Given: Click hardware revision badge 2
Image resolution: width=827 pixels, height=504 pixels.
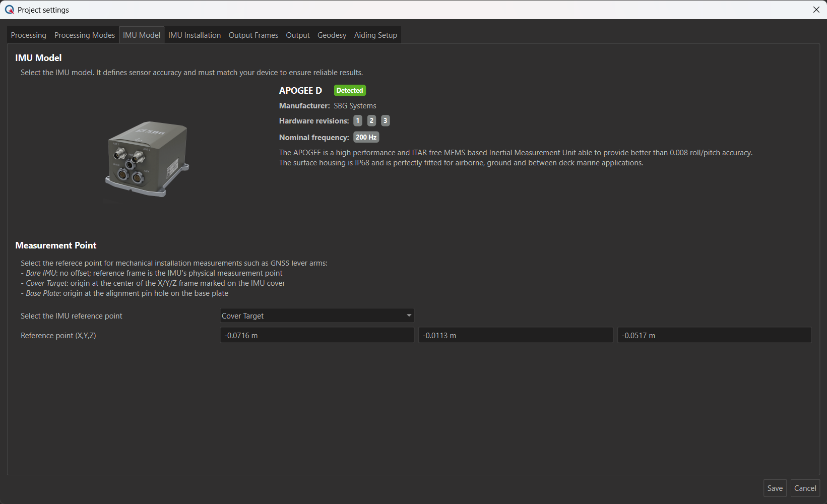Looking at the screenshot, I should (x=371, y=121).
